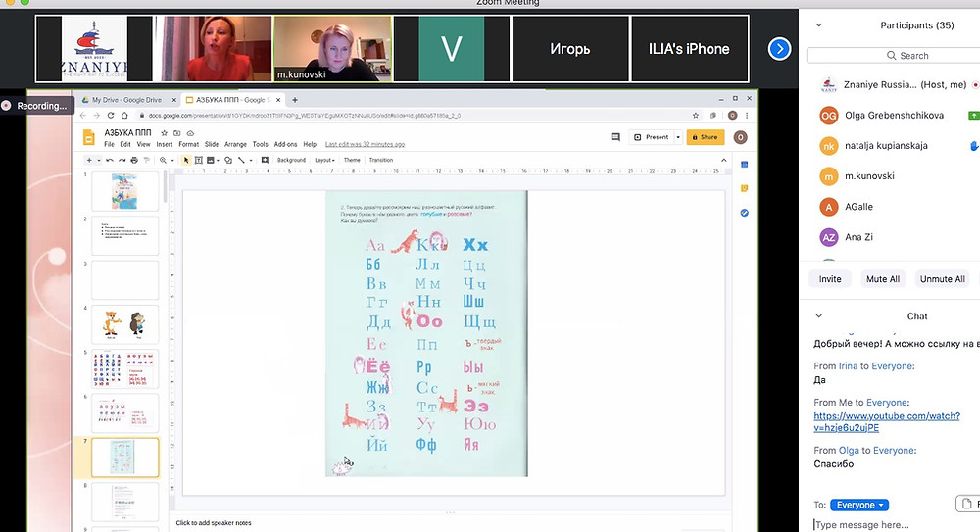Click the cloud document status icon
Viewport: 980px width, 532px height.
pyautogui.click(x=191, y=133)
